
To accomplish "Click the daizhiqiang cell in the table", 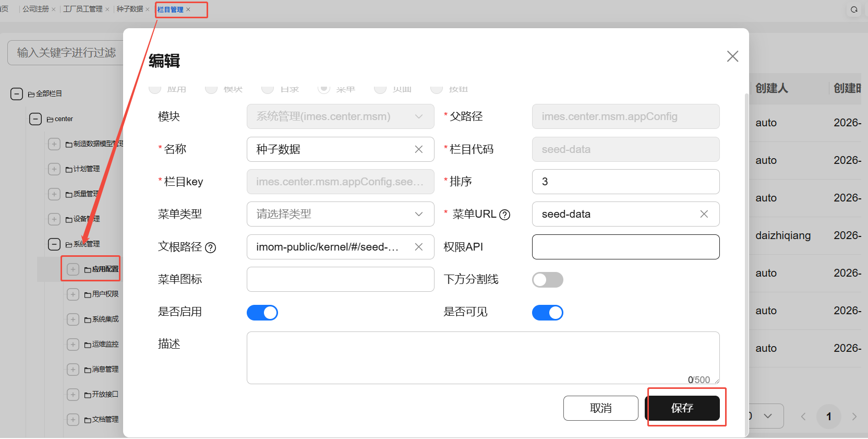I will pos(783,235).
